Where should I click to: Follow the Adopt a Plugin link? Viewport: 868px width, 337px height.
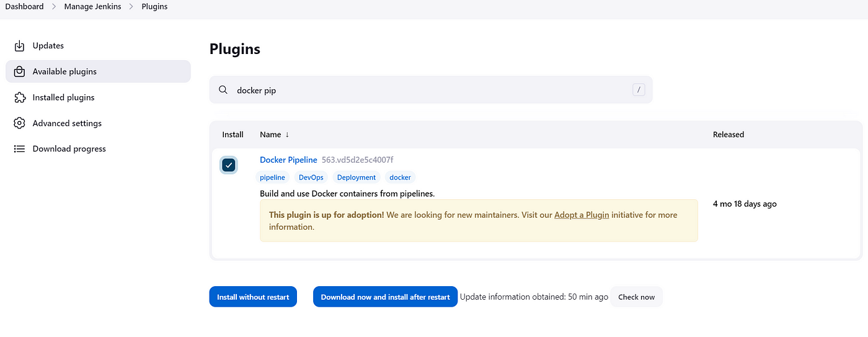coord(582,215)
